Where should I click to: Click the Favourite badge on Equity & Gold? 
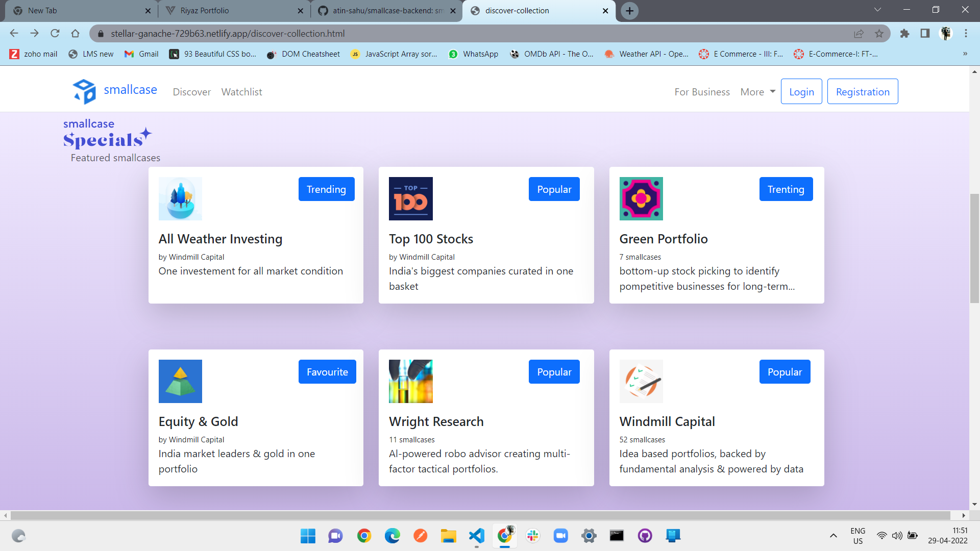[x=327, y=371]
